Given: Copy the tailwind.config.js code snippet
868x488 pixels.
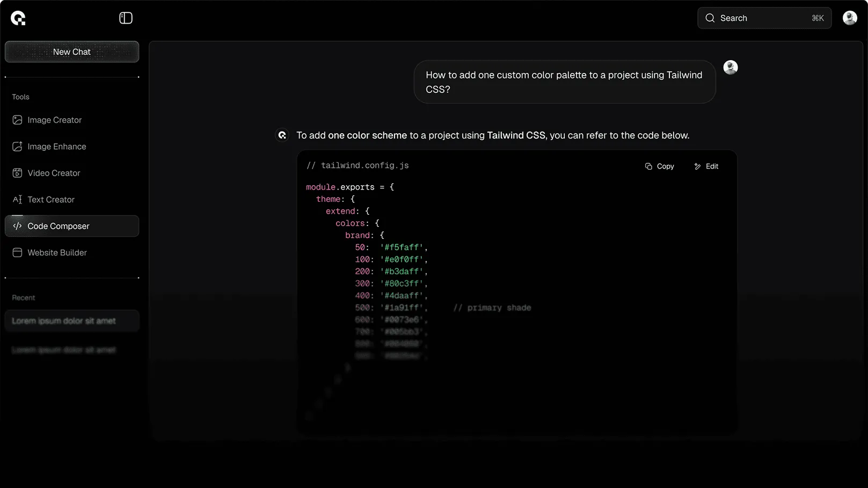Looking at the screenshot, I should coord(659,166).
